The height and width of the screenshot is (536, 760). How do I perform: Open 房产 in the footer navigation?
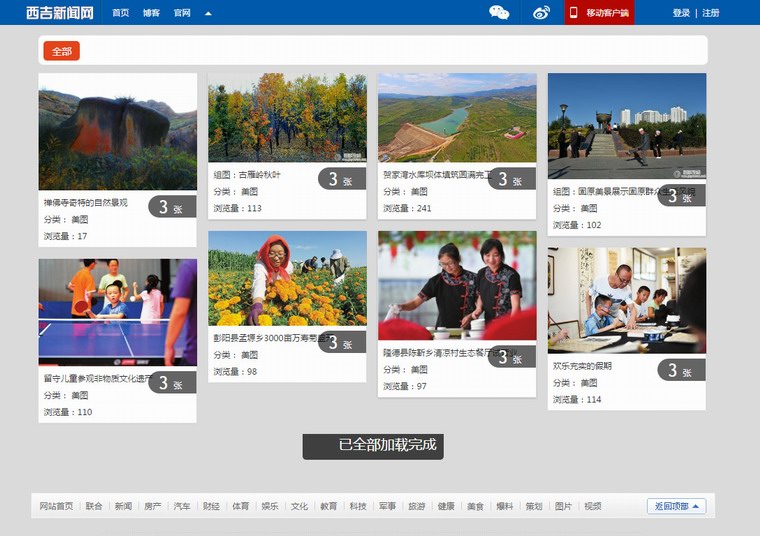point(153,506)
